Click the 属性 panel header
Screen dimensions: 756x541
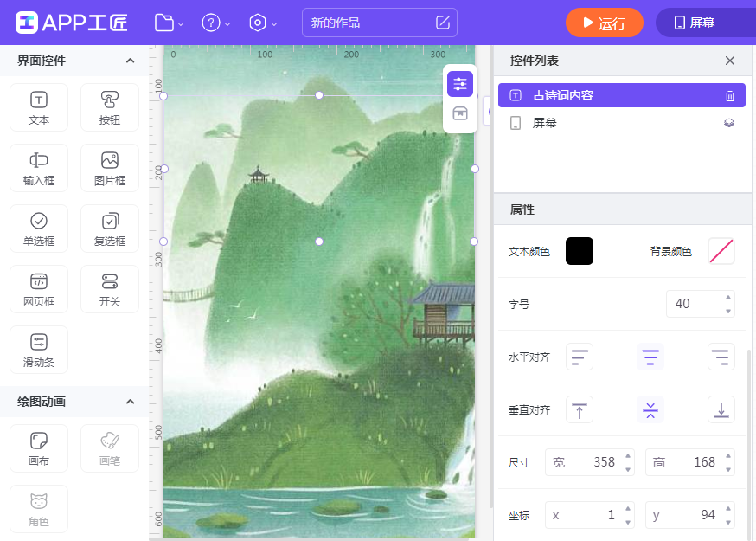point(623,209)
